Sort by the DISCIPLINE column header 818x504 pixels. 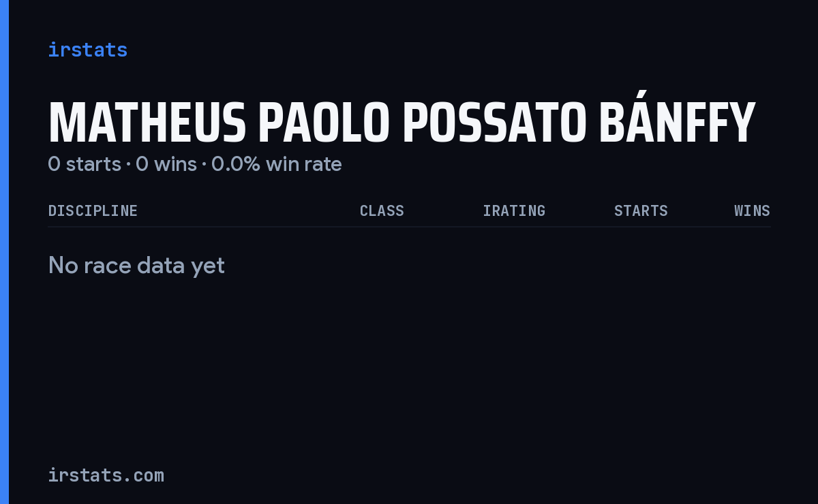[x=93, y=211]
